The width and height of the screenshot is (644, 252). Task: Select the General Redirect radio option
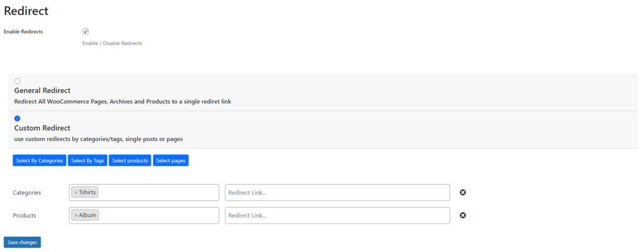(17, 81)
